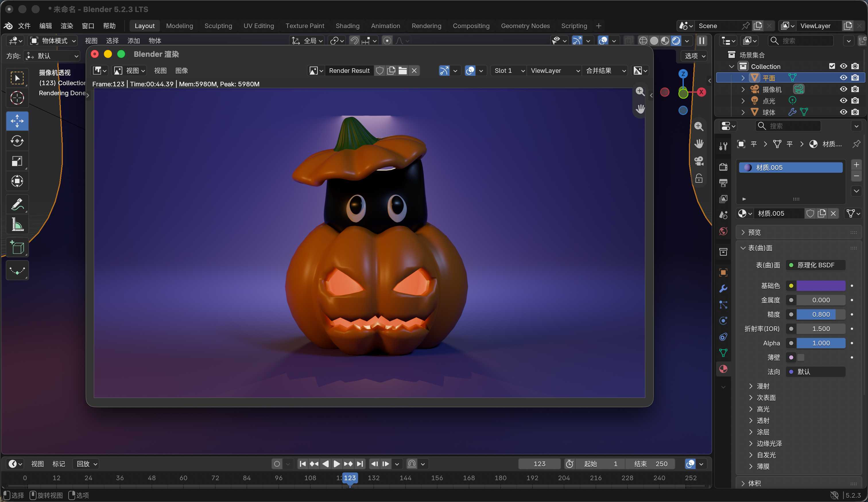Select the Add Cube tool

(17, 248)
